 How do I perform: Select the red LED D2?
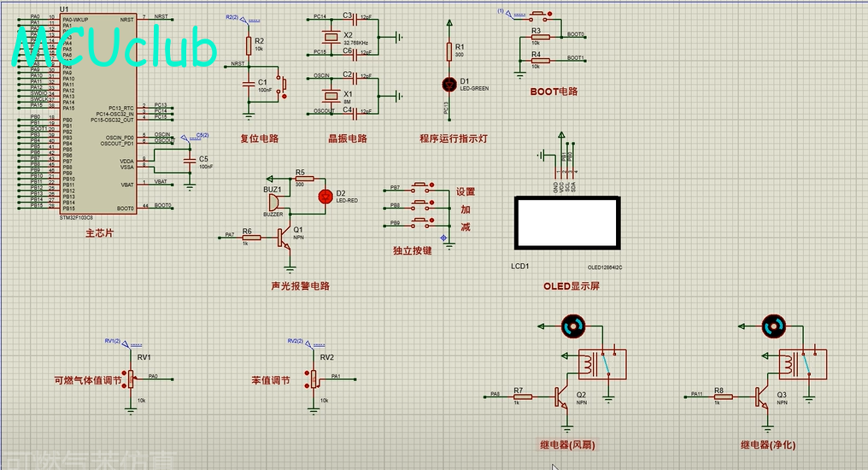pyautogui.click(x=325, y=197)
